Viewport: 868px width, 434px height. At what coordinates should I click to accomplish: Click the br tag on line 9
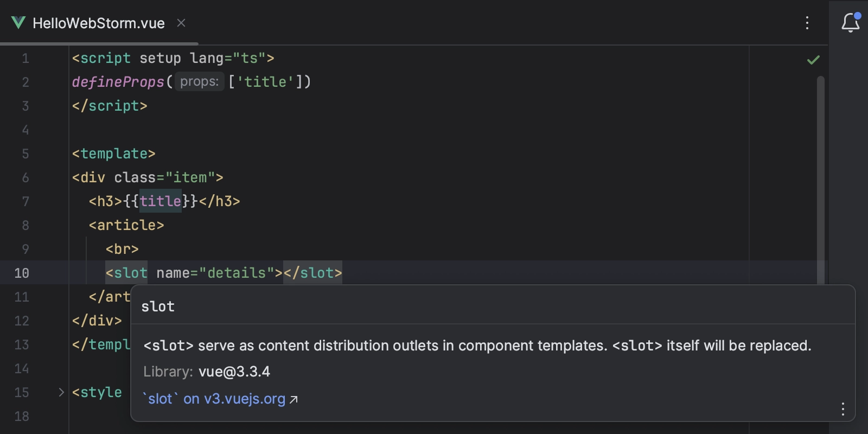point(122,249)
